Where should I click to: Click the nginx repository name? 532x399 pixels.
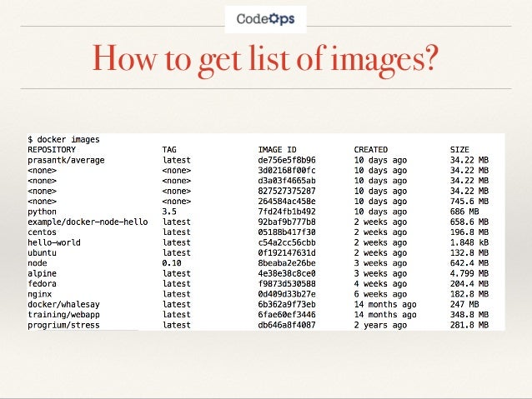(40, 294)
